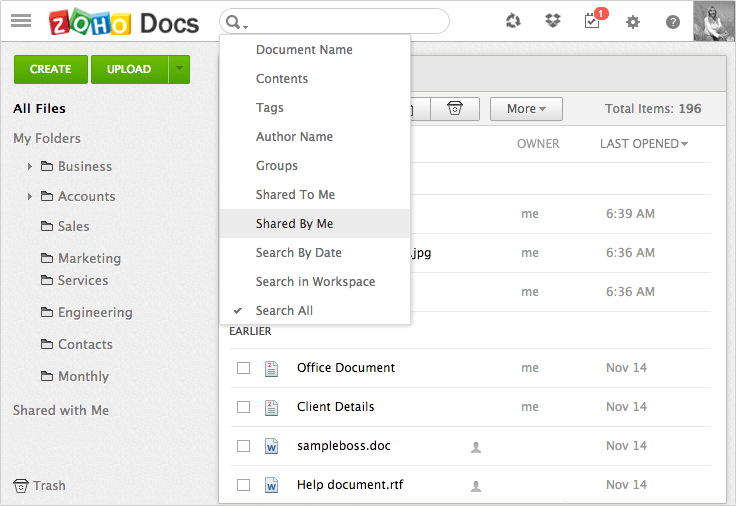Viewport: 736px width, 506px height.
Task: Open the tasks icon with notification badge
Action: pyautogui.click(x=592, y=21)
